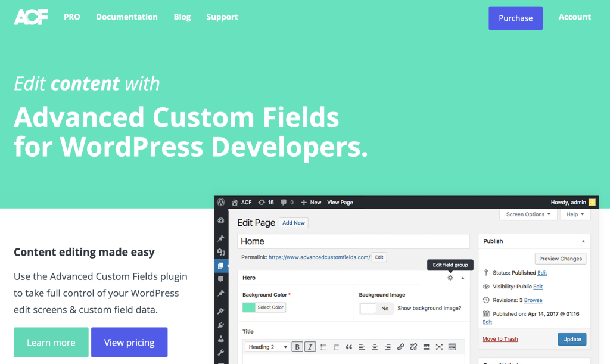Go to Blog in the site navigation
The image size is (610, 364).
tap(182, 17)
